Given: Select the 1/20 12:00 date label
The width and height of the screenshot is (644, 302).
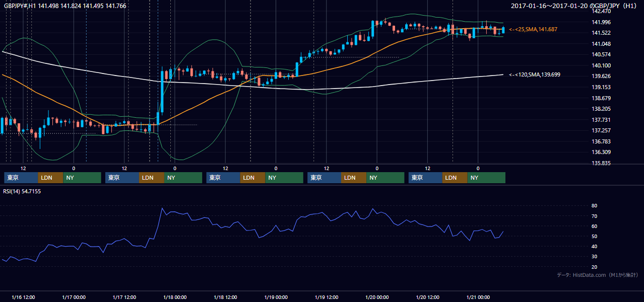Looking at the screenshot, I should (427, 297).
